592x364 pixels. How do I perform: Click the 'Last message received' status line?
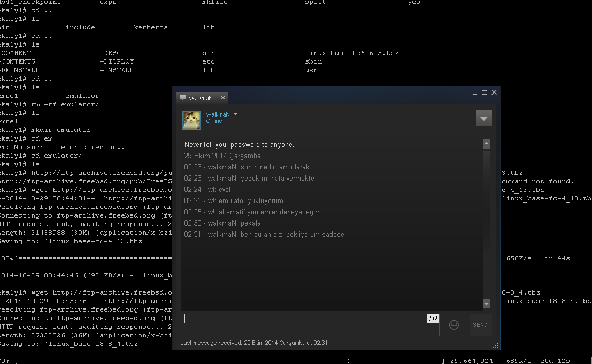(253, 343)
